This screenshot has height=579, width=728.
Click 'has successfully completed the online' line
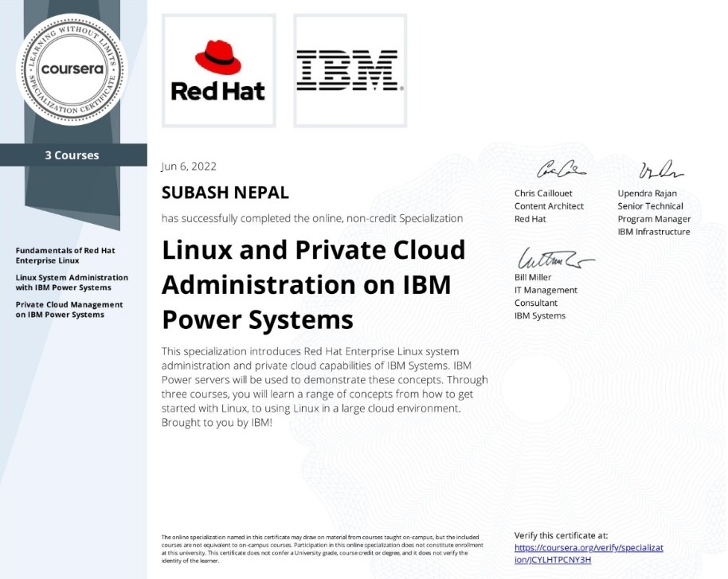[x=312, y=218]
